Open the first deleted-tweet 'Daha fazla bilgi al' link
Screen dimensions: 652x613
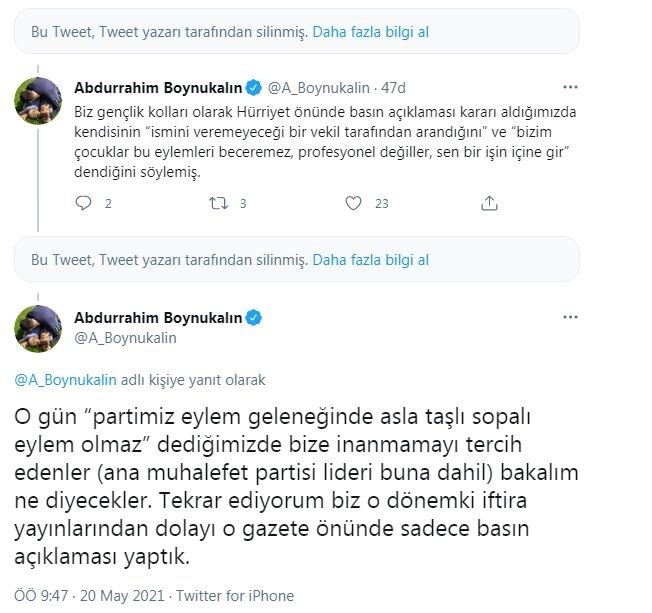point(370,32)
